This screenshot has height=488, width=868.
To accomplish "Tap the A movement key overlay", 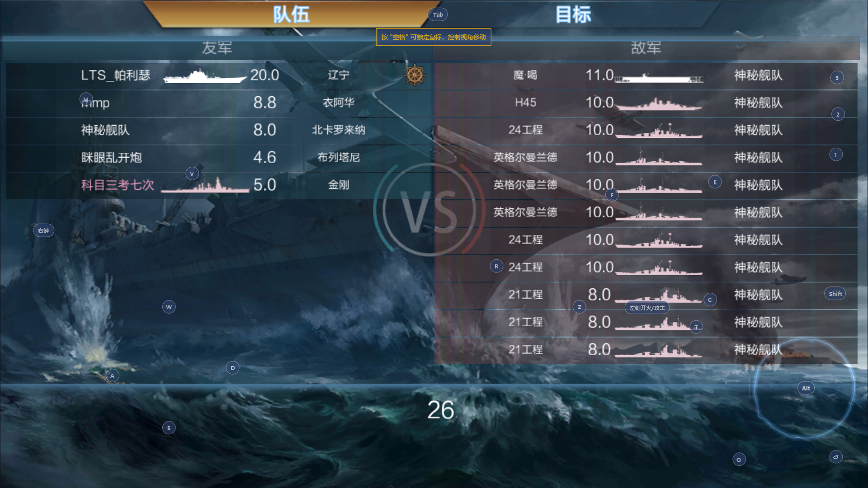I will click(112, 375).
